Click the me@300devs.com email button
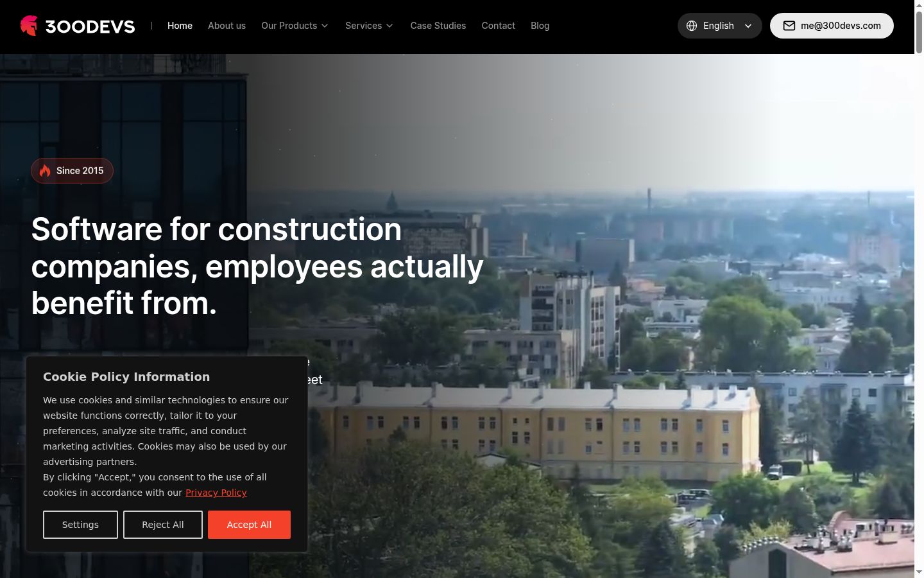The image size is (924, 578). pos(832,26)
